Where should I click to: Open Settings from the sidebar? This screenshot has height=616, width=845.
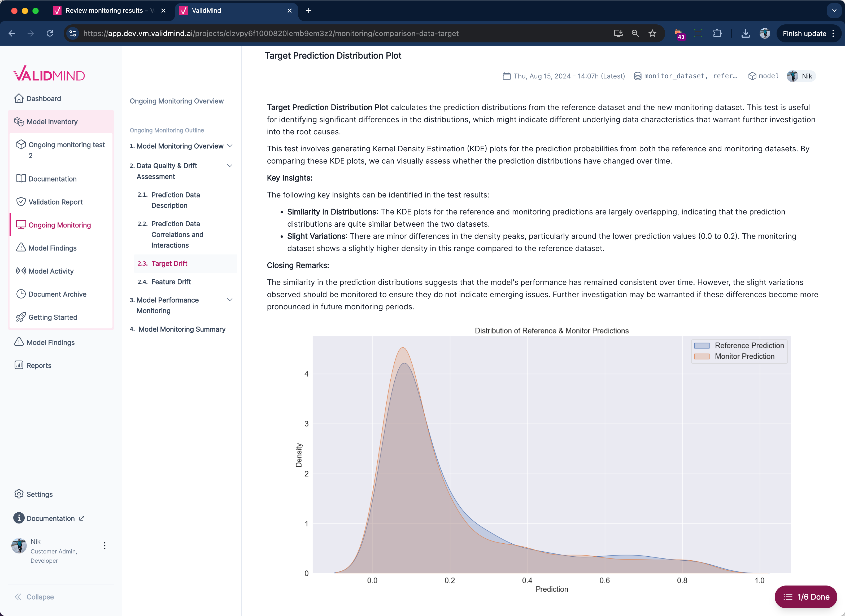40,494
